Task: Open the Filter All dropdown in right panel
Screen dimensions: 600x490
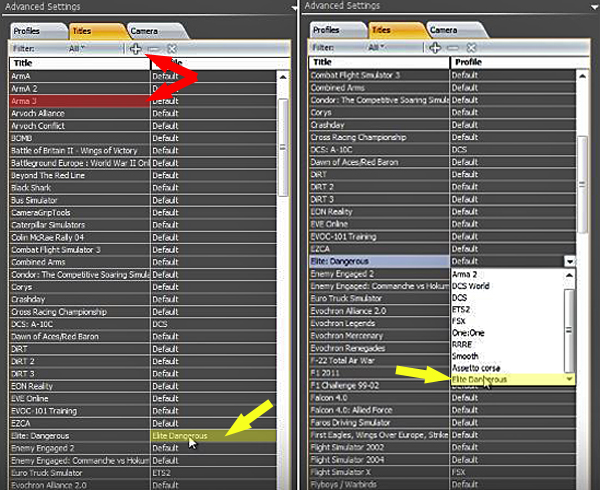Action: (376, 47)
